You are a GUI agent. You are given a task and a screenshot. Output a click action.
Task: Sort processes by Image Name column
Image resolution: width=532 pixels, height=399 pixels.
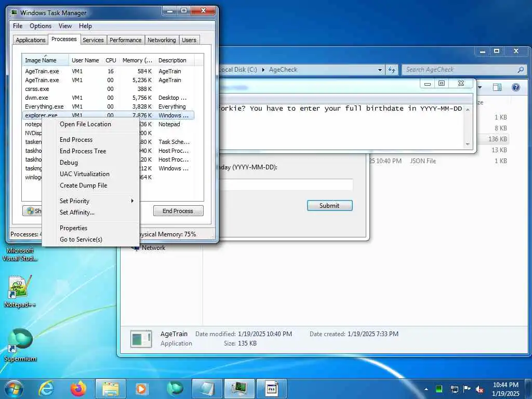point(45,60)
